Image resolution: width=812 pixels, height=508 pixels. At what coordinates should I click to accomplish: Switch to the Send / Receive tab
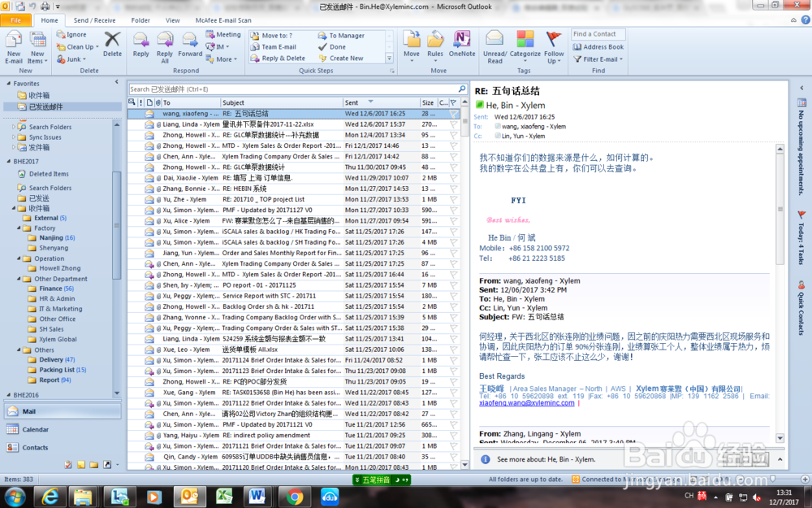(94, 20)
